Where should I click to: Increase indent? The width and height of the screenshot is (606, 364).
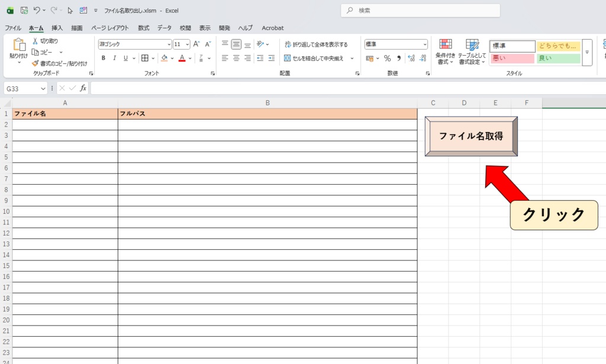click(x=272, y=58)
